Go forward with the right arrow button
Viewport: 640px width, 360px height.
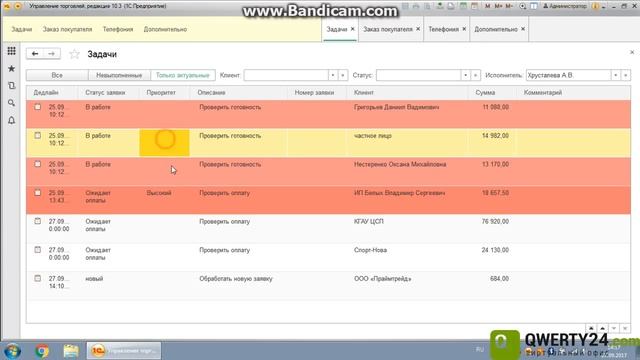(x=51, y=54)
